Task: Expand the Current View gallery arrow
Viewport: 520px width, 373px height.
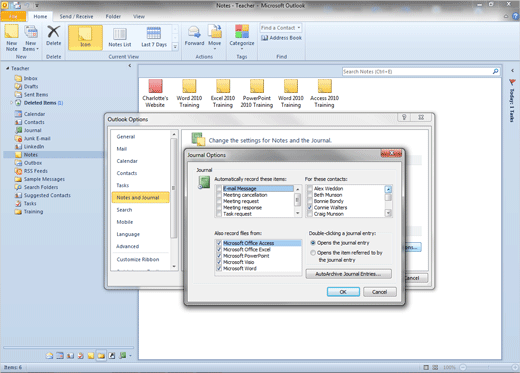Action: tap(175, 47)
